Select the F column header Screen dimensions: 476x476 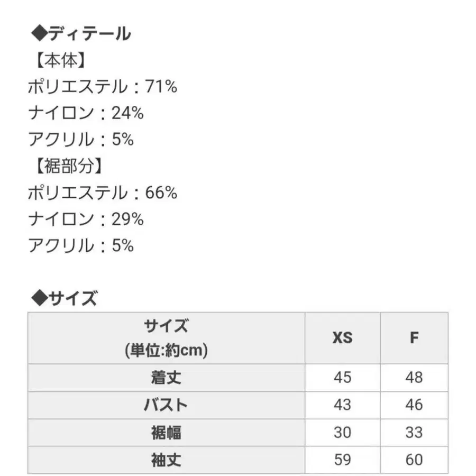414,337
